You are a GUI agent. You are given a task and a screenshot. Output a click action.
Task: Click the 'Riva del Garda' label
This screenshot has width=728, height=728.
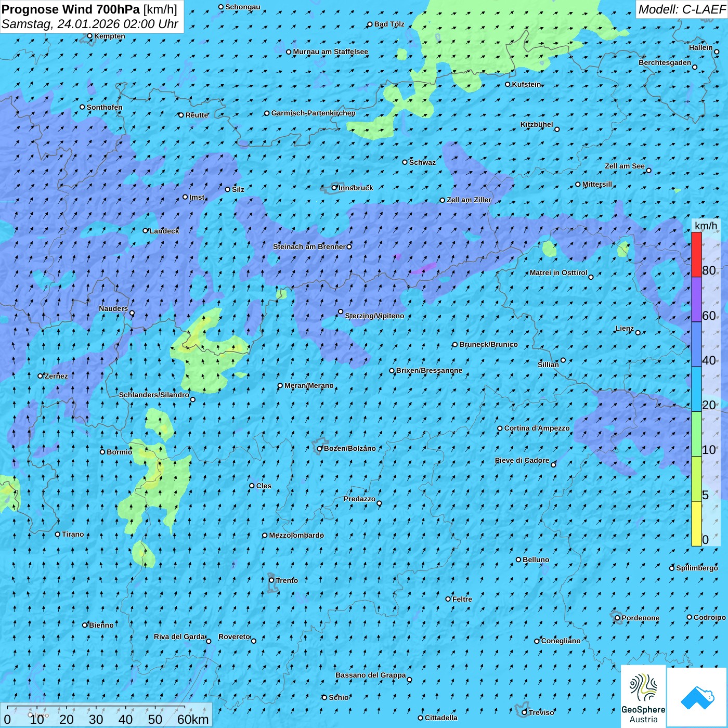point(179,636)
